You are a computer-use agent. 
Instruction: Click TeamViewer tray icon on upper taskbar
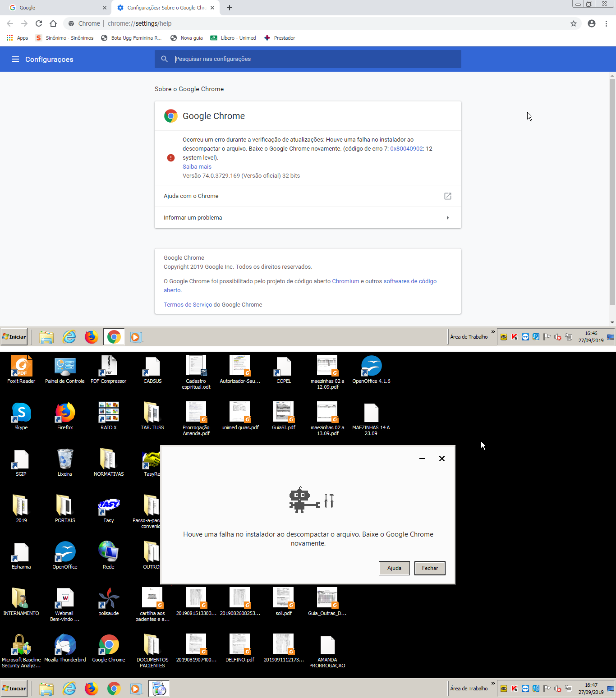(x=525, y=337)
